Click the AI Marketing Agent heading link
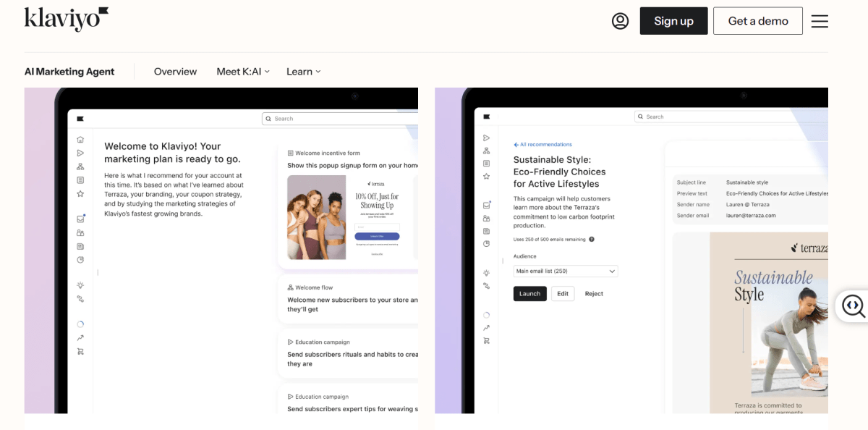This screenshot has height=430, width=868. [69, 72]
